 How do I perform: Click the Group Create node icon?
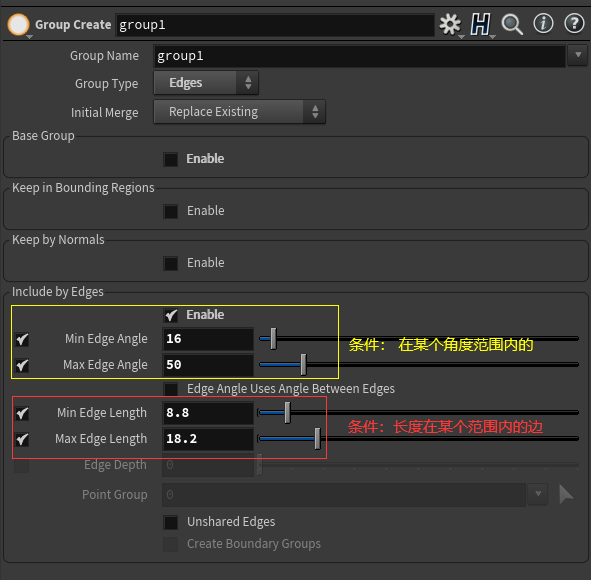pyautogui.click(x=18, y=25)
